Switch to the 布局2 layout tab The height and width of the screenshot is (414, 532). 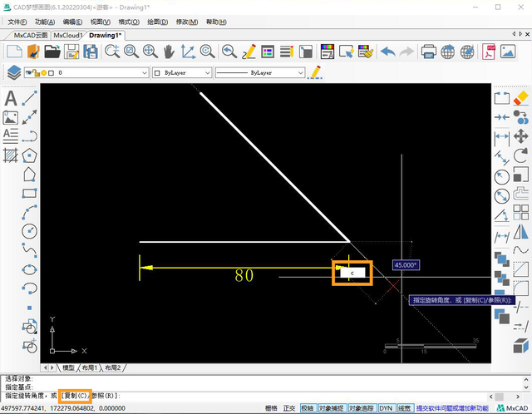click(x=113, y=367)
